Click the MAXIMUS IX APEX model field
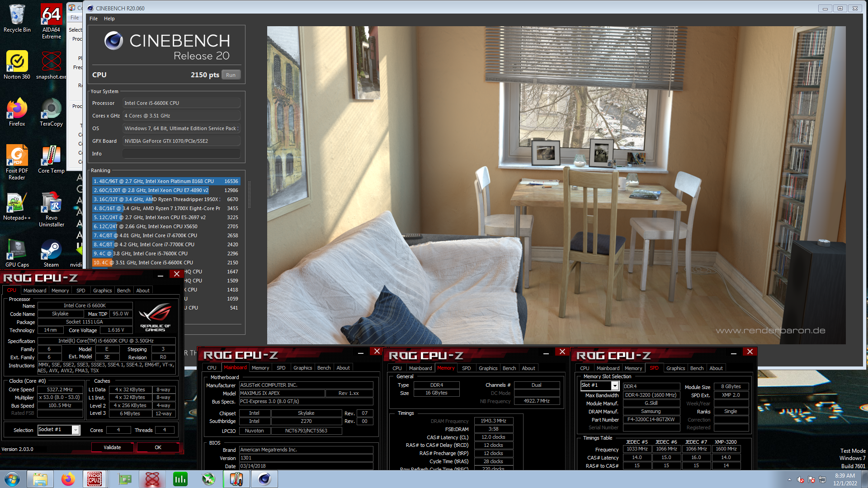The height and width of the screenshot is (488, 868). tap(282, 394)
